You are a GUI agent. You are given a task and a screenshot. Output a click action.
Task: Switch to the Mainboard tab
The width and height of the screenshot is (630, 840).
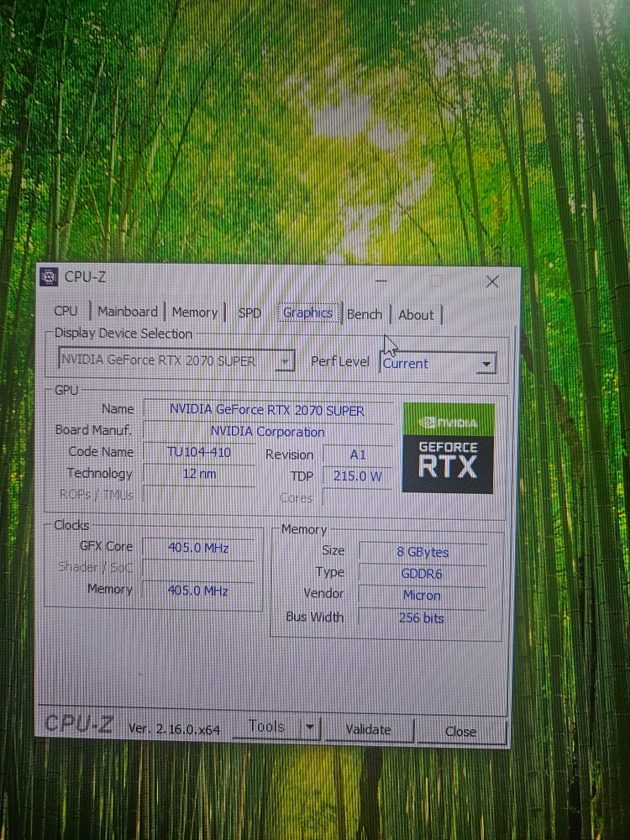tap(128, 312)
